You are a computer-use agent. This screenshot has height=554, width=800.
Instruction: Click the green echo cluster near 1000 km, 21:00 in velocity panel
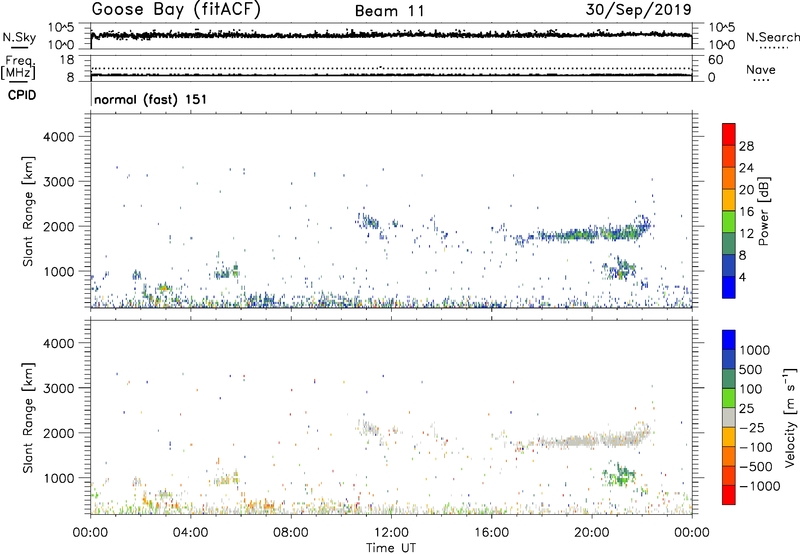(x=618, y=475)
